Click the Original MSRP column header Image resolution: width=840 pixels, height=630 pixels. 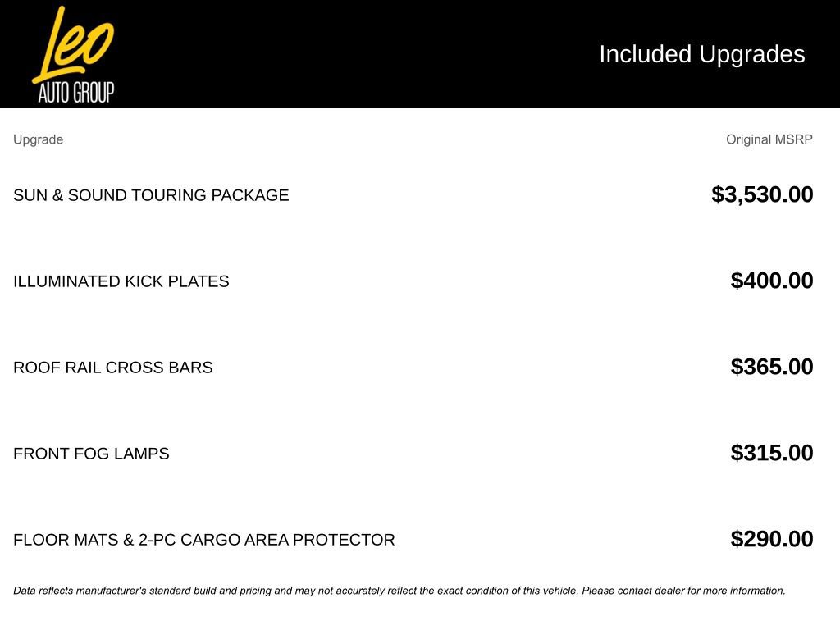click(769, 139)
